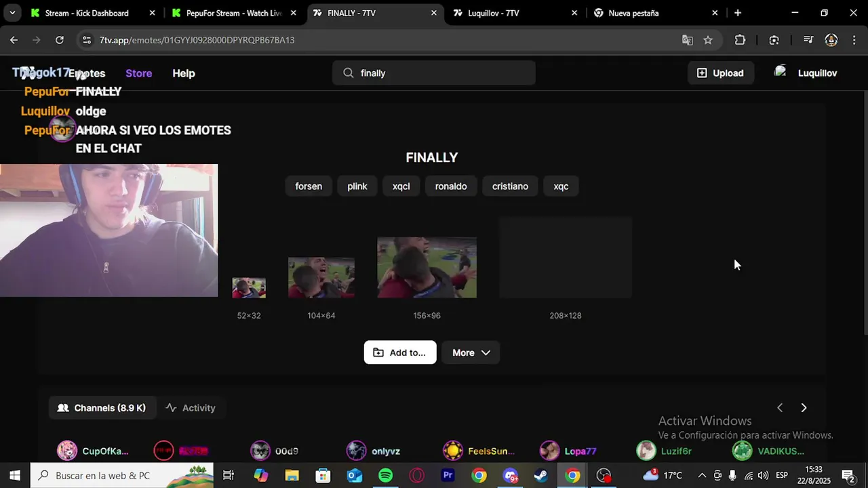
Task: Open onlyvz channel
Action: coord(374,451)
